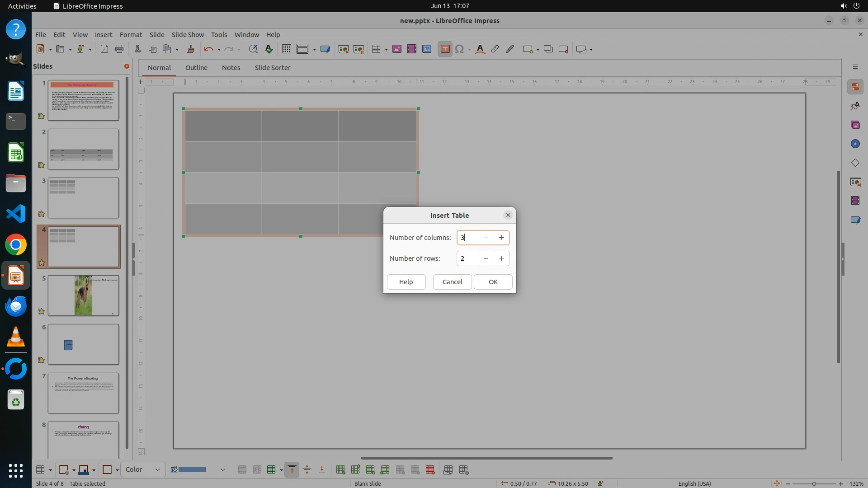This screenshot has height=488, width=868.
Task: Cancel the Insert Table dialog
Action: click(452, 282)
